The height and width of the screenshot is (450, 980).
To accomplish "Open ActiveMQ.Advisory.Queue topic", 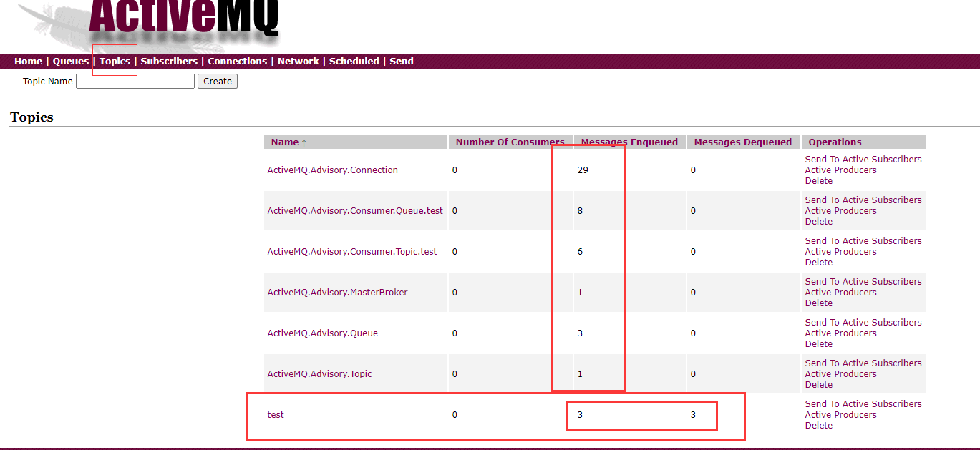I will (322, 333).
